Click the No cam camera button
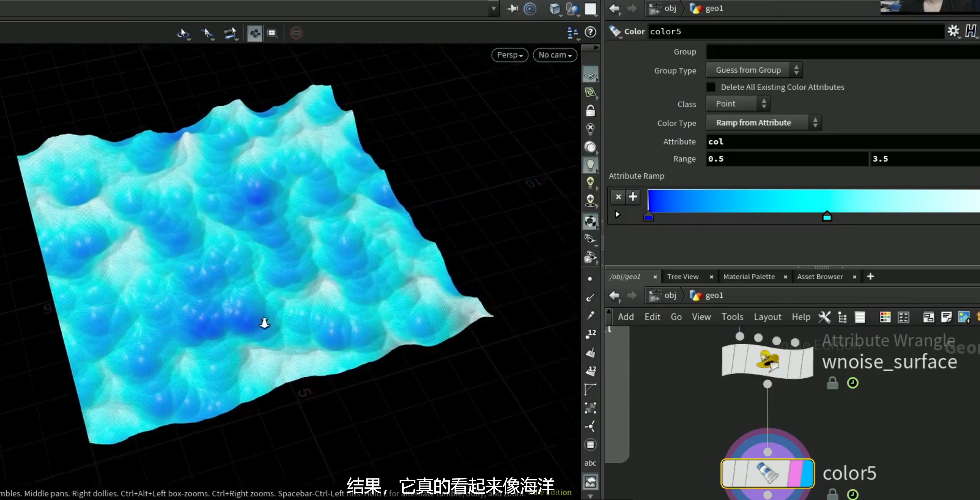 555,55
